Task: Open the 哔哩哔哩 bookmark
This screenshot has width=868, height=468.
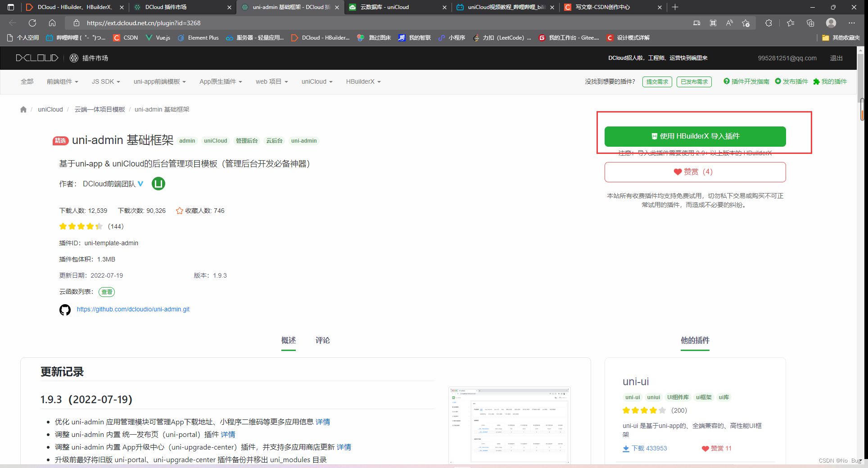Action: (x=76, y=38)
